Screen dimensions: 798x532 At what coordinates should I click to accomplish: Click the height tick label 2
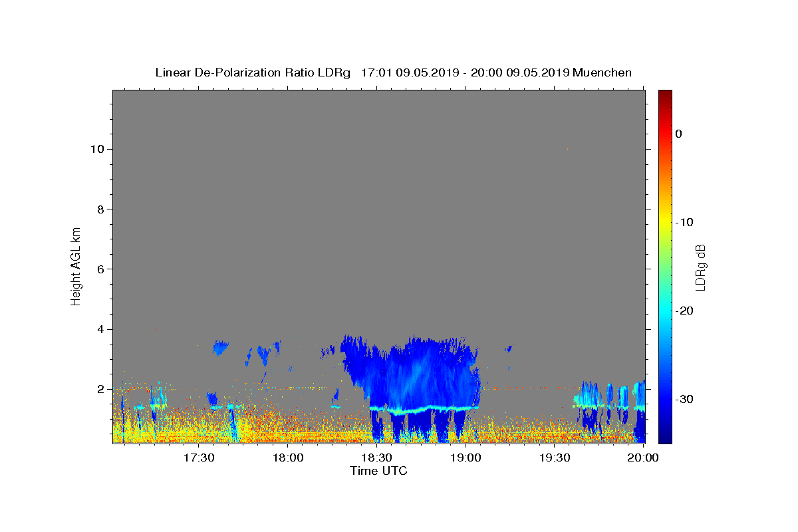(100, 389)
